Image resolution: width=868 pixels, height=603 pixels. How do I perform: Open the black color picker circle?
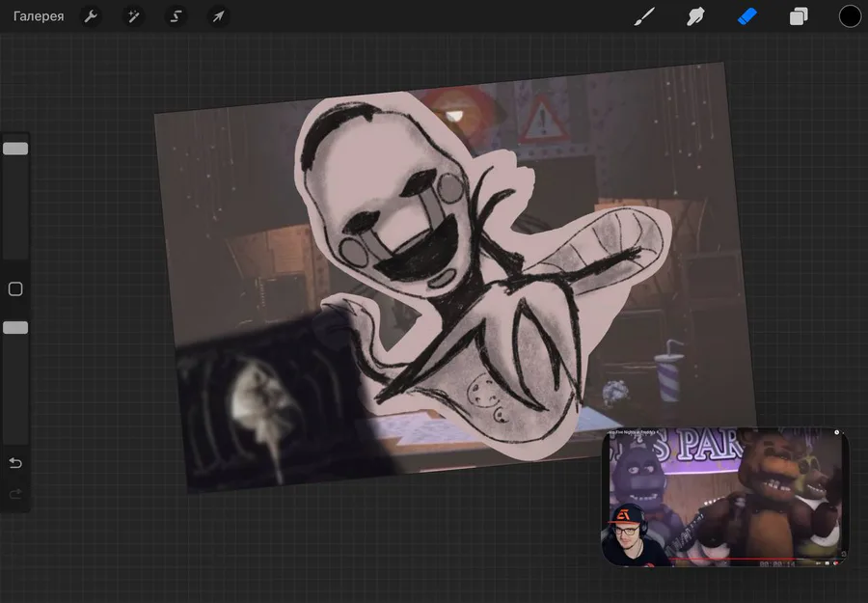click(x=850, y=16)
